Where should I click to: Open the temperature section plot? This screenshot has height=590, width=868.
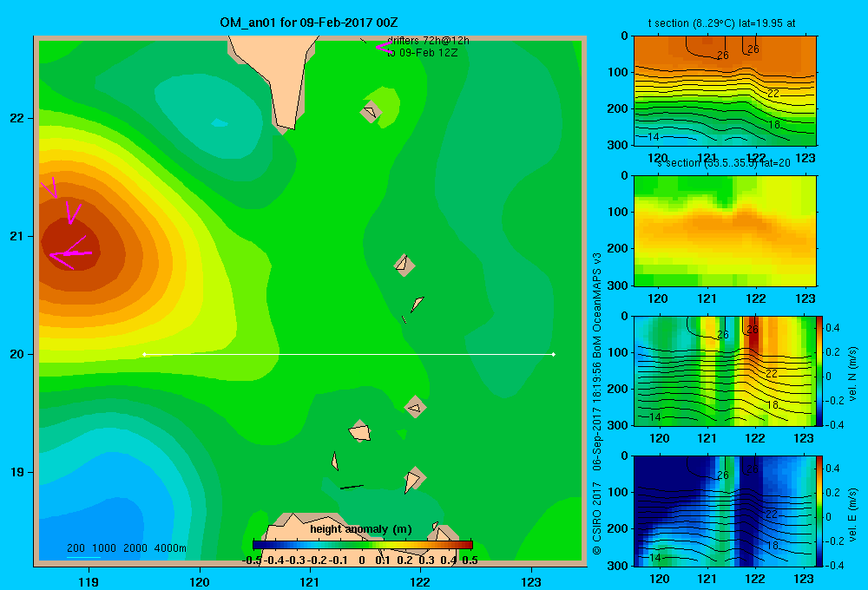[x=725, y=91]
